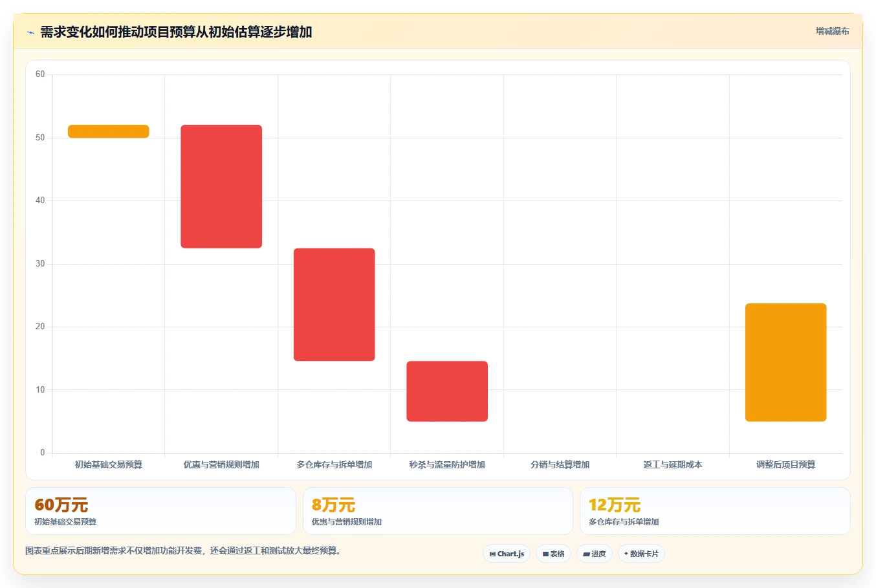This screenshot has width=876, height=588.
Task: Click the 进度 tag pill
Action: point(595,554)
